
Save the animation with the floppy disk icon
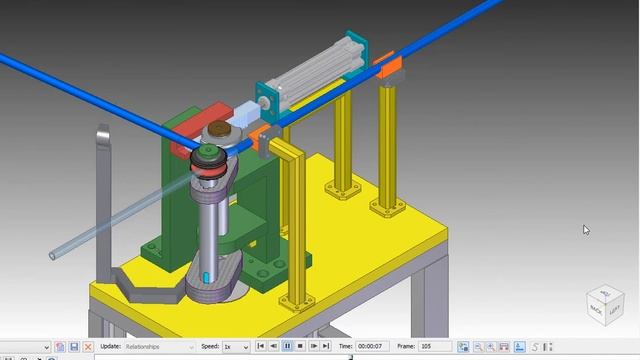[x=74, y=347]
